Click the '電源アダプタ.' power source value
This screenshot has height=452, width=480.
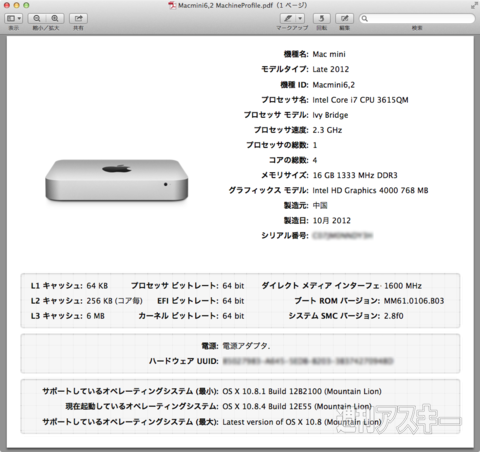click(246, 346)
